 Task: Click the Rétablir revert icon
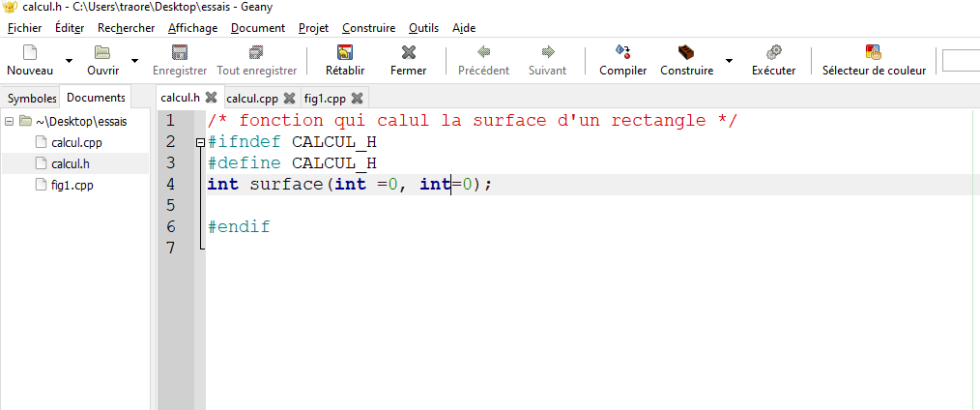click(344, 52)
